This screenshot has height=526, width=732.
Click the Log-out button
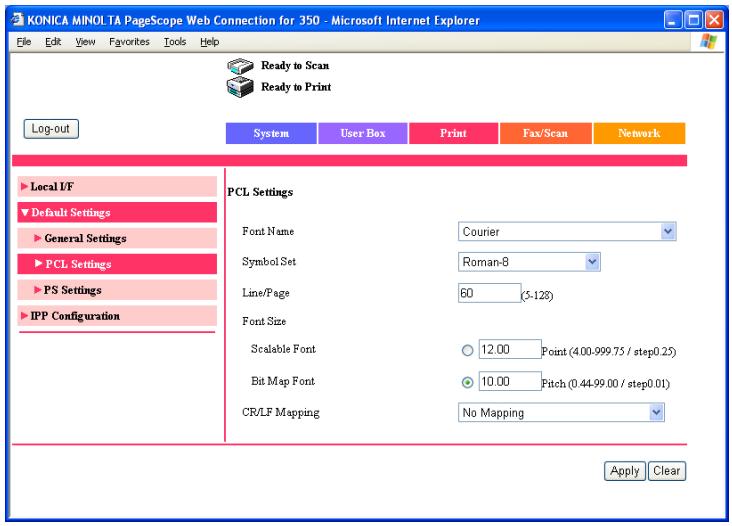pyautogui.click(x=51, y=129)
